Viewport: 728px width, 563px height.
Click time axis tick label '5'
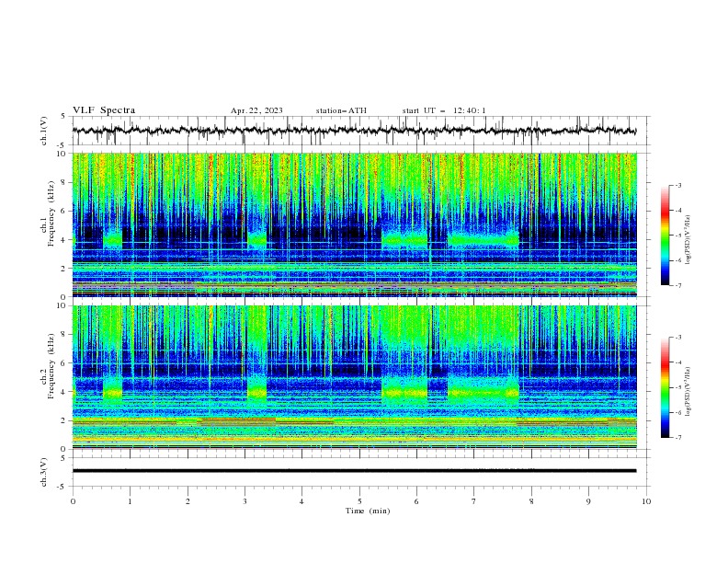pyautogui.click(x=359, y=501)
